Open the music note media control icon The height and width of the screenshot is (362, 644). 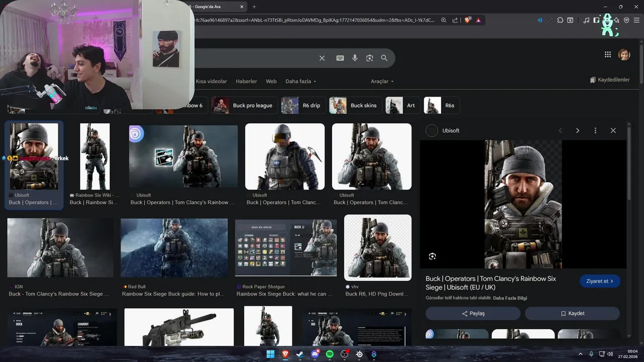[x=586, y=21]
